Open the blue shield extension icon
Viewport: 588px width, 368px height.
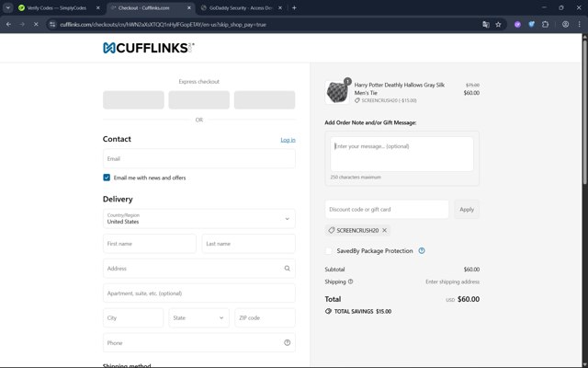pyautogui.click(x=531, y=25)
